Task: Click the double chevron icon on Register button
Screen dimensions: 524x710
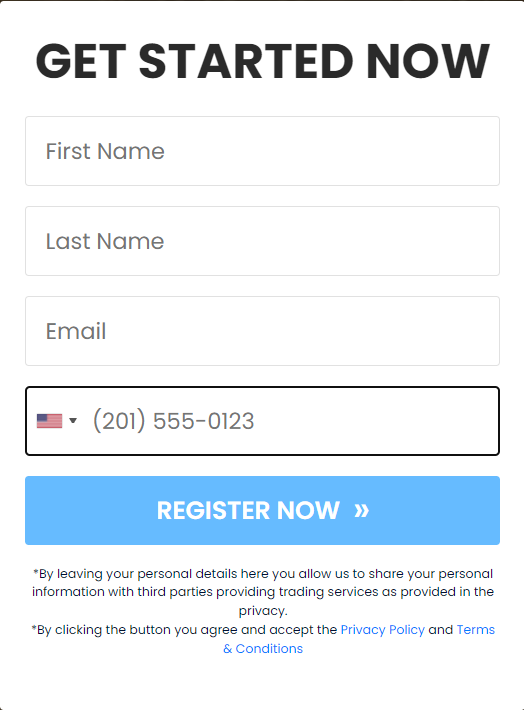Action: (361, 510)
